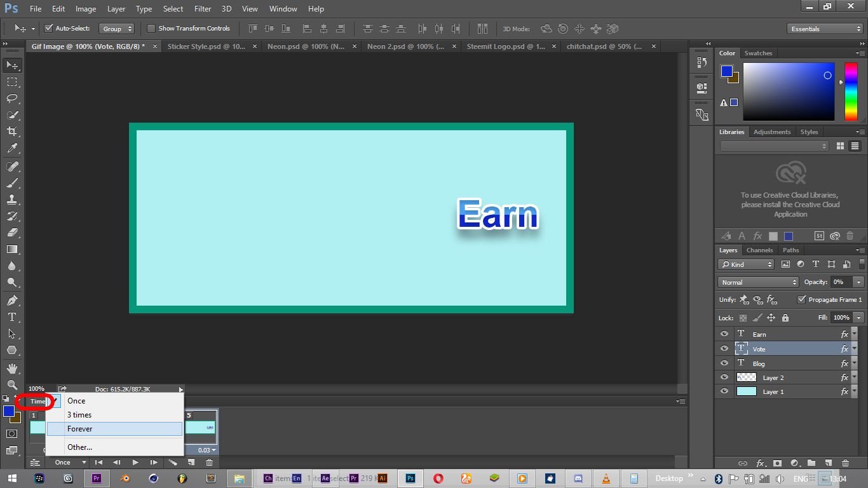Viewport: 868px width, 488px height.
Task: Select the Crop tool
Action: click(x=11, y=132)
